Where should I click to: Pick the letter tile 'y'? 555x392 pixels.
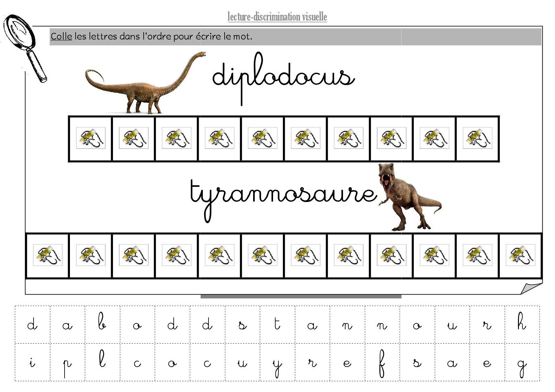click(277, 362)
